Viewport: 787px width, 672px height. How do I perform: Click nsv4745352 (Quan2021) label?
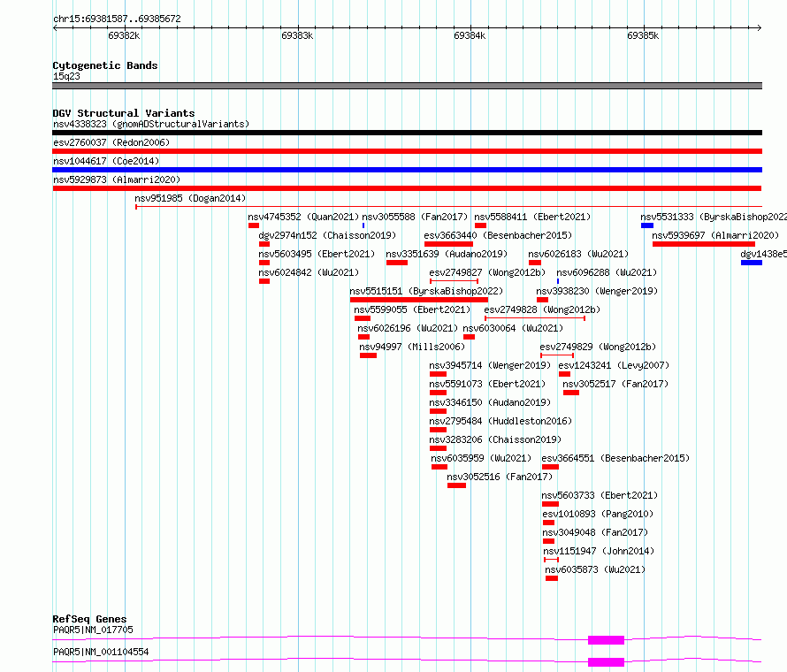(303, 217)
